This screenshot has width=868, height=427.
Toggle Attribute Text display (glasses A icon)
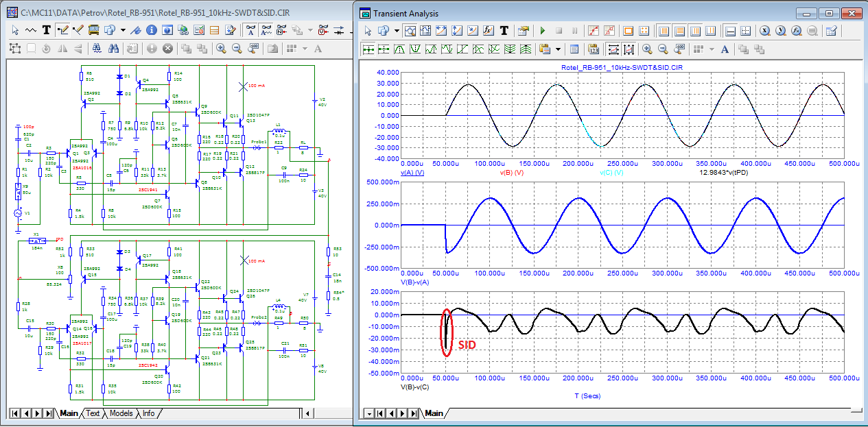click(x=250, y=30)
